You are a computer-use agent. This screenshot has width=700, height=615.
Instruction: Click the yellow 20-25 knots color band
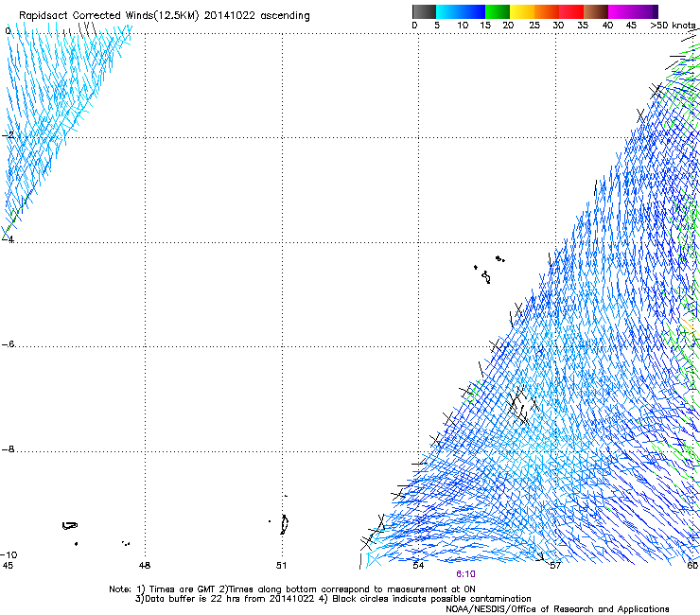(522, 11)
